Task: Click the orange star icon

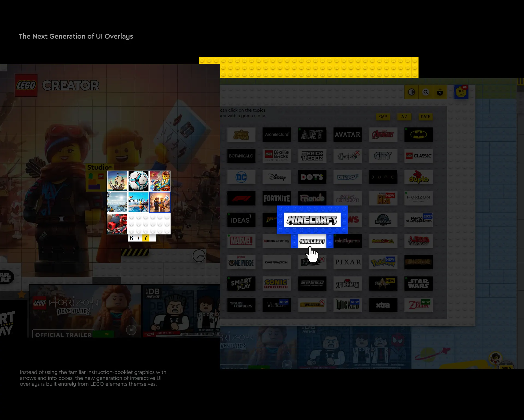Action: pyautogui.click(x=22, y=294)
